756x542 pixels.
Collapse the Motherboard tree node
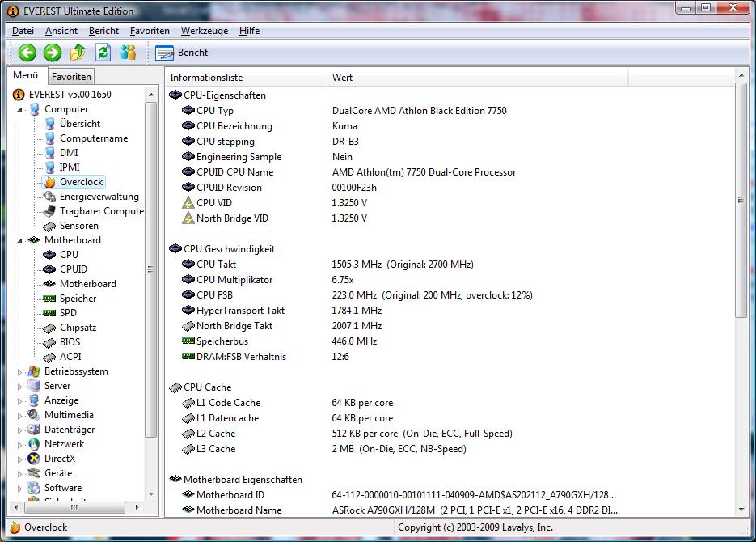(19, 240)
